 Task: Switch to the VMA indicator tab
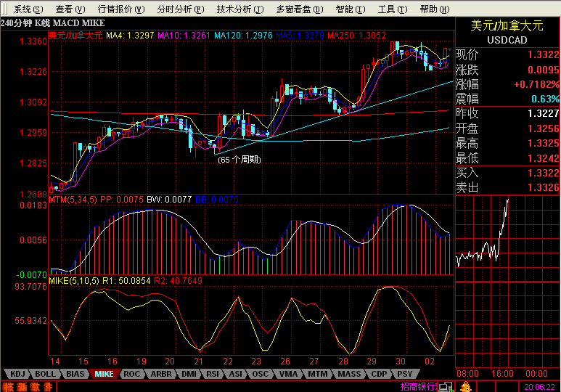tap(288, 374)
